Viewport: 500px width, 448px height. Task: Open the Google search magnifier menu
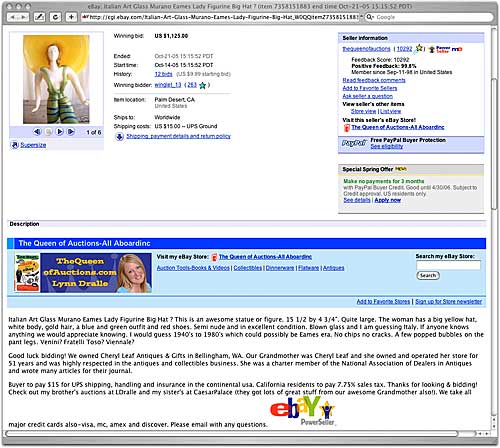[370, 17]
